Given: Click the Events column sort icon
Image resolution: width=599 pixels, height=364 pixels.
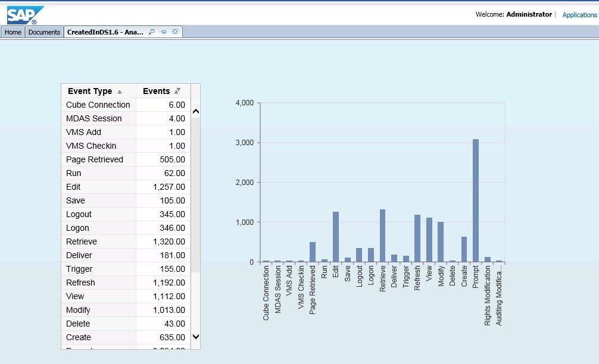Looking at the screenshot, I should 177,91.
